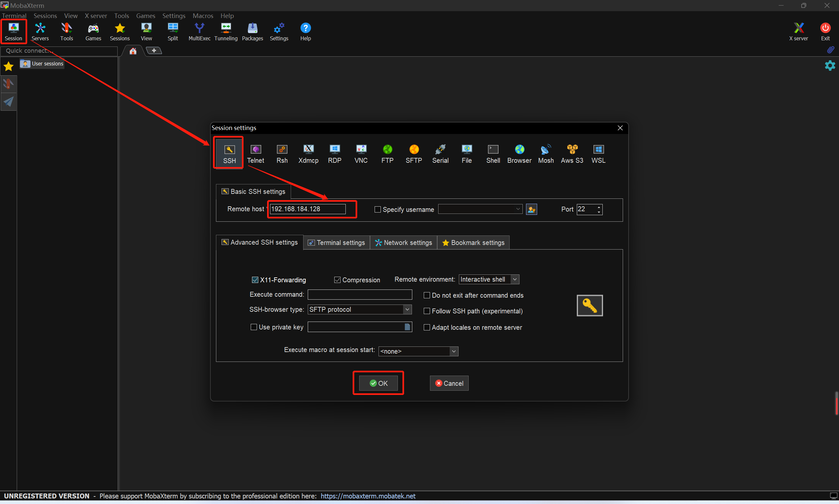Click the Help question mark icon
The width and height of the screenshot is (839, 504).
(305, 31)
